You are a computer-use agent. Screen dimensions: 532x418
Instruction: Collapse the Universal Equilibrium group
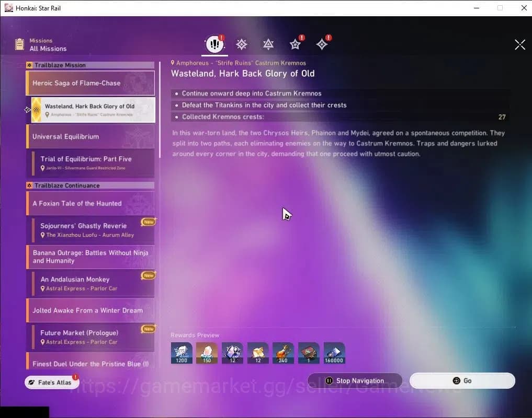pos(90,136)
